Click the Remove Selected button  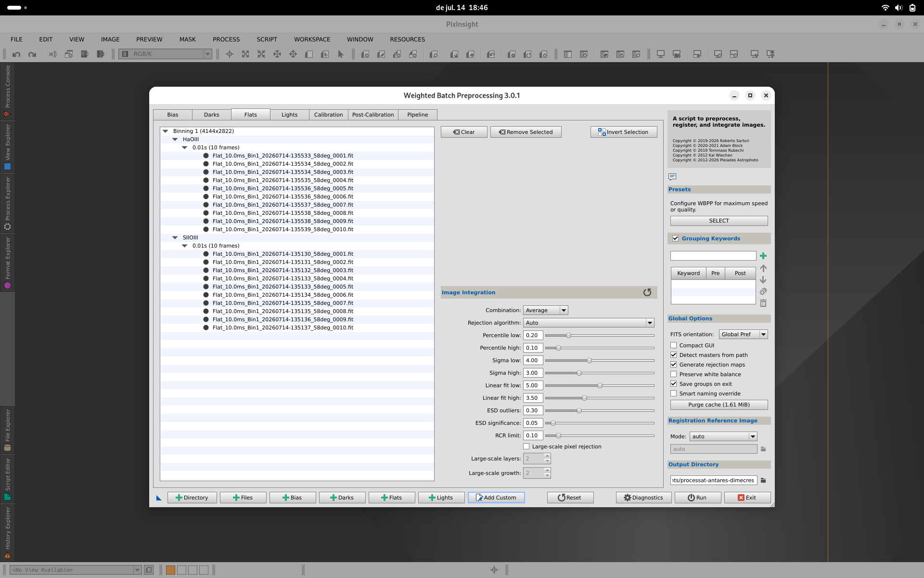click(x=526, y=132)
